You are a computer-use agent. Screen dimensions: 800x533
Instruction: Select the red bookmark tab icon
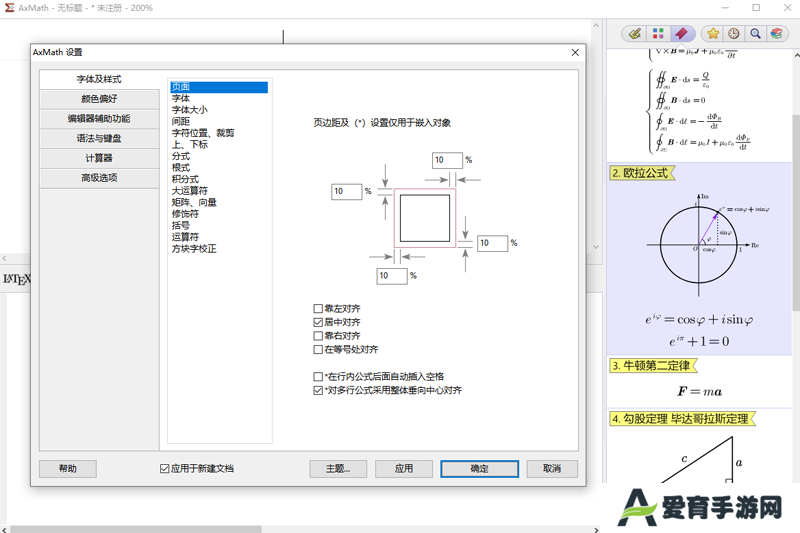pyautogui.click(x=681, y=34)
